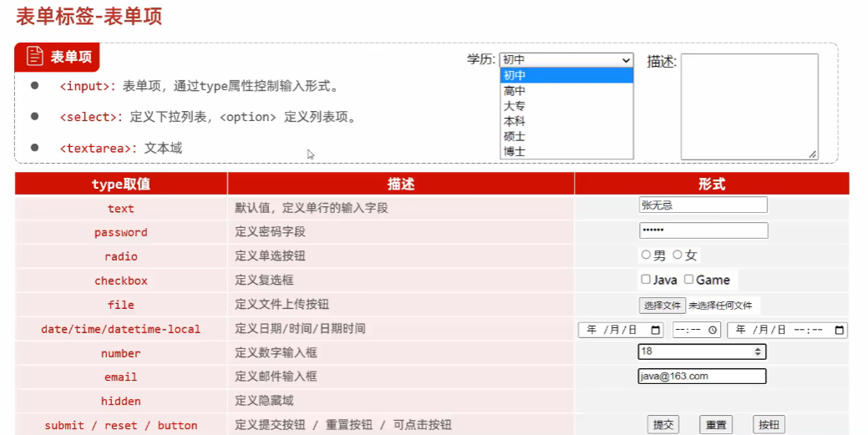The width and height of the screenshot is (868, 435).
Task: Click the spinner arrows in the number field
Action: pos(758,352)
